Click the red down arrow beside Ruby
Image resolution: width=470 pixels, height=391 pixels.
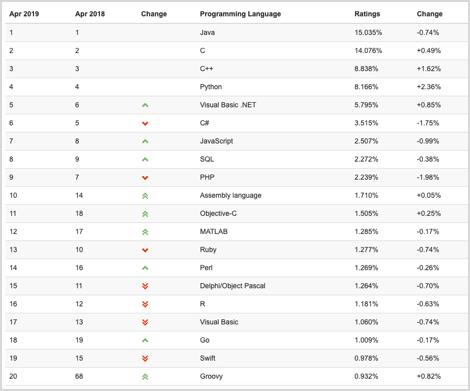click(x=145, y=250)
